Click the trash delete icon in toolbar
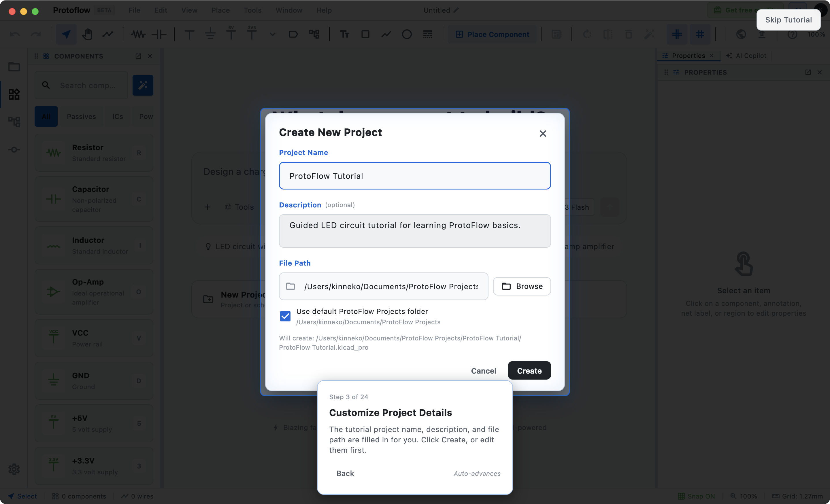 [x=628, y=34]
